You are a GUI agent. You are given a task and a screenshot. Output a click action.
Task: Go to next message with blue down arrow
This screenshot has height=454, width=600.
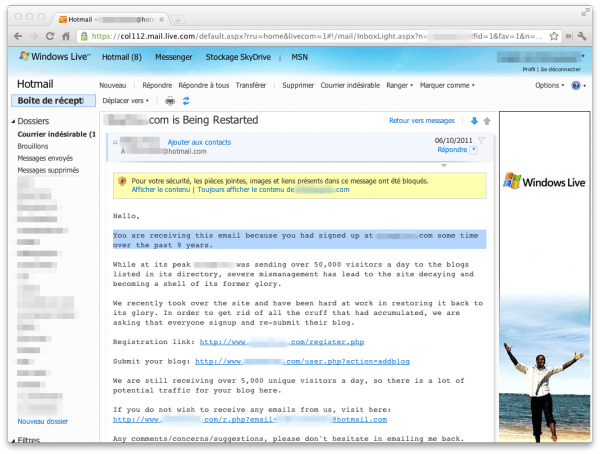pos(473,121)
